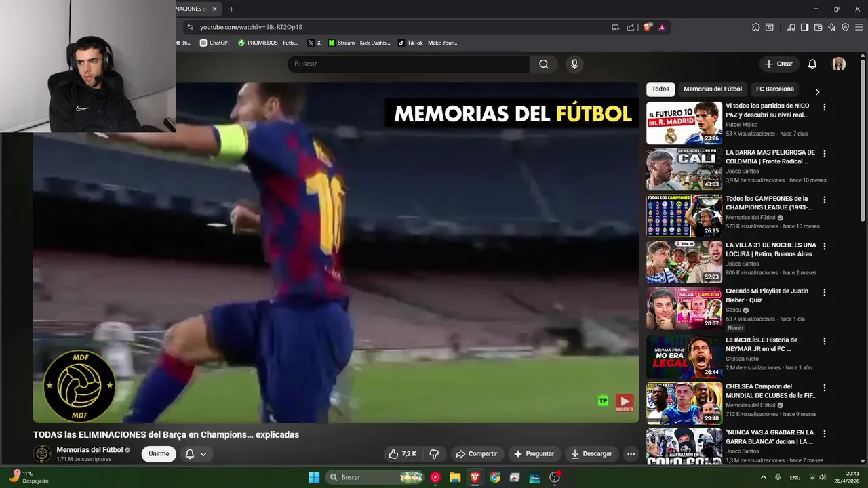The height and width of the screenshot is (488, 868).
Task: Dislike the video with thumbs down
Action: pos(434,454)
